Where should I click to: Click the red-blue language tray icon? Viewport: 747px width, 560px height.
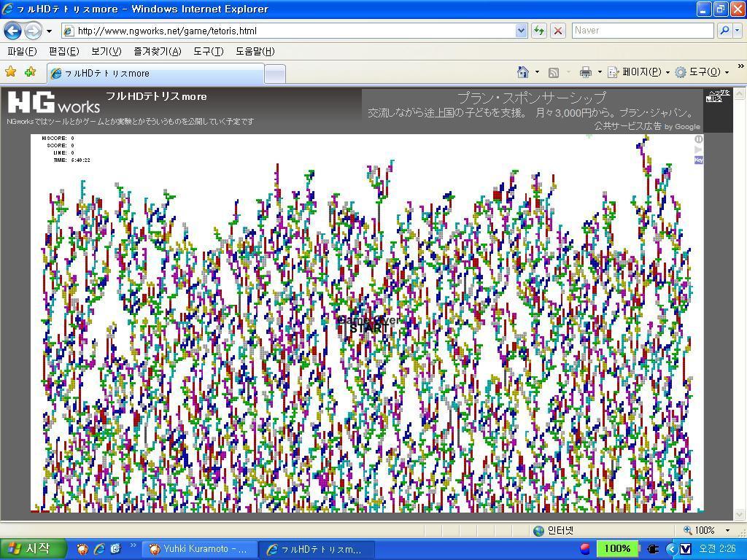pyautogui.click(x=584, y=549)
